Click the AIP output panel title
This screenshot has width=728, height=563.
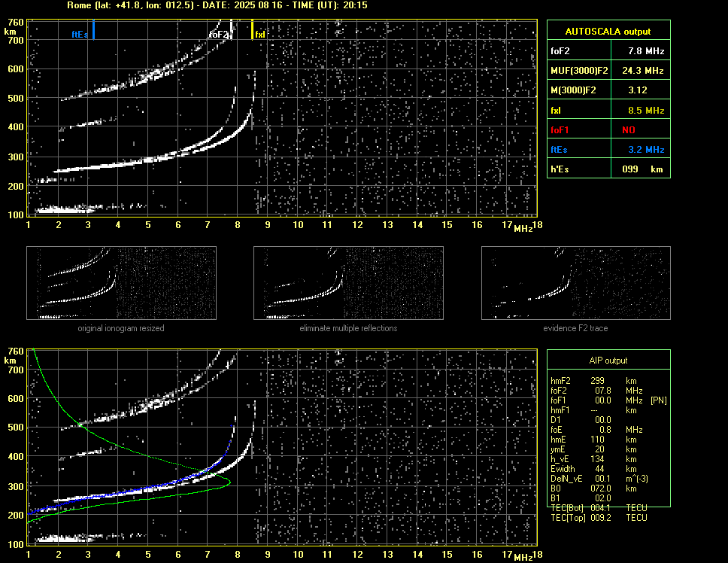(x=608, y=360)
